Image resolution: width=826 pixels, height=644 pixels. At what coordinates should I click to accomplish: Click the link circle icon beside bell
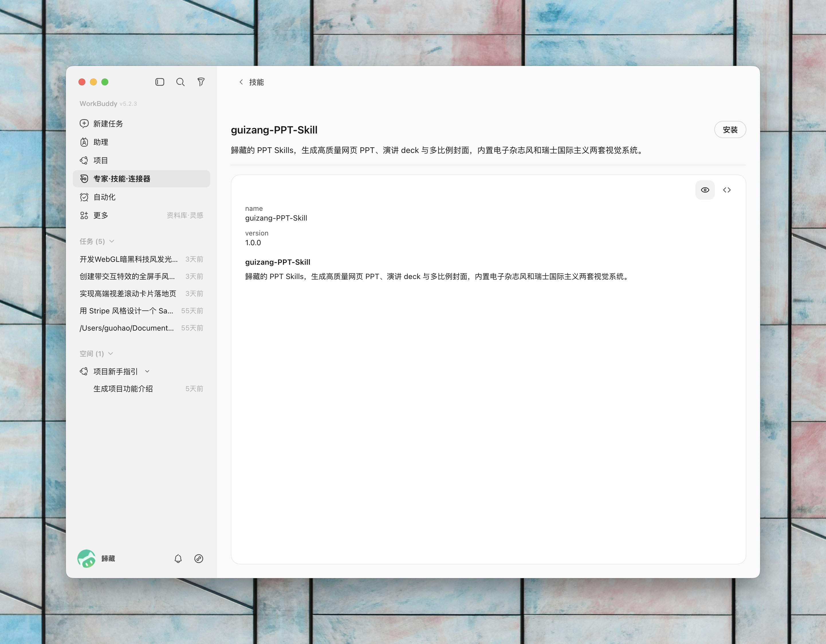point(198,558)
